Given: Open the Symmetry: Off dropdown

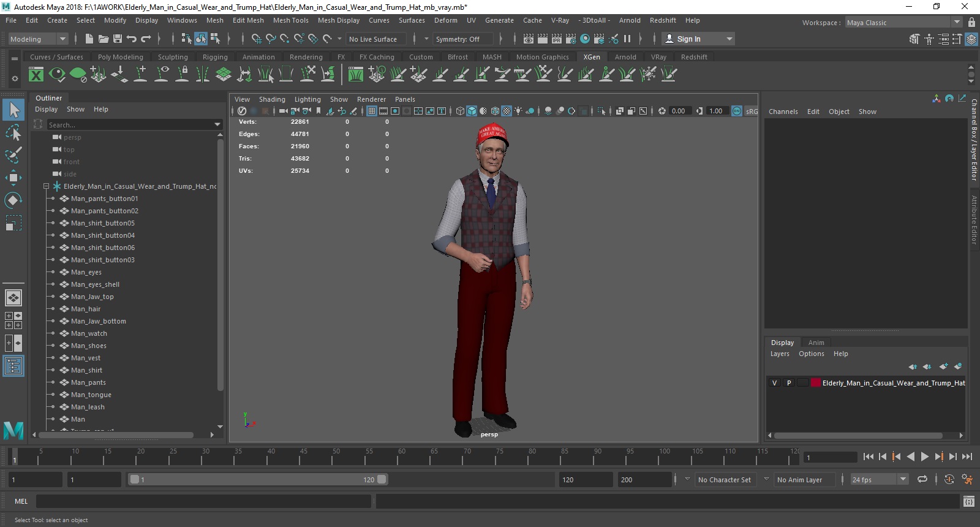Looking at the screenshot, I should click(x=462, y=39).
